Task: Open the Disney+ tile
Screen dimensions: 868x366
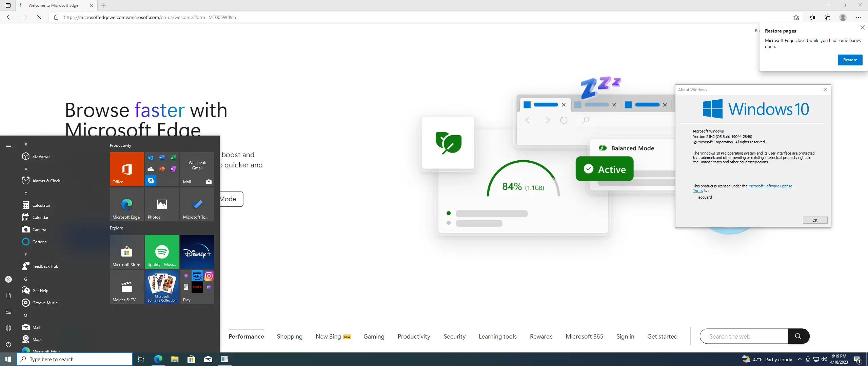Action: point(197,251)
